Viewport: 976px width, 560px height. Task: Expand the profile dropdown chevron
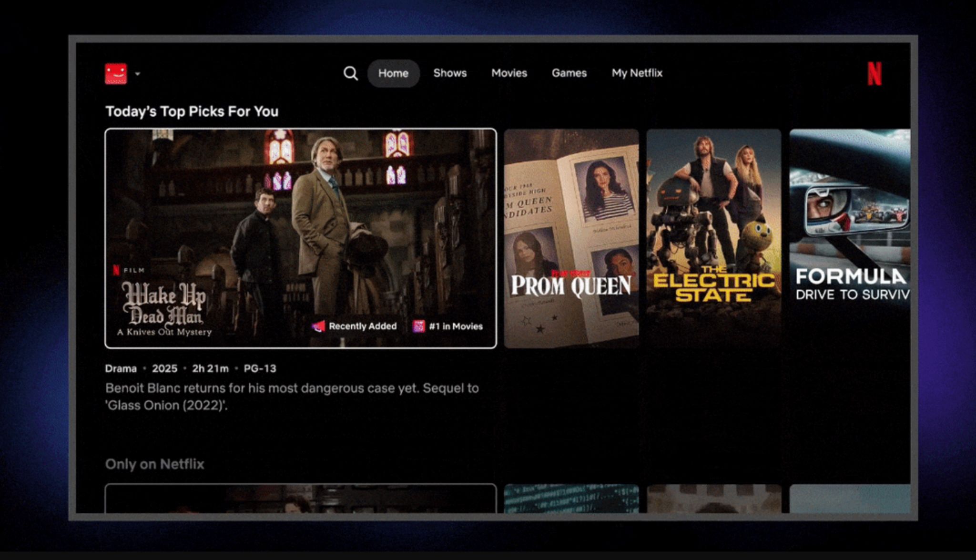138,74
